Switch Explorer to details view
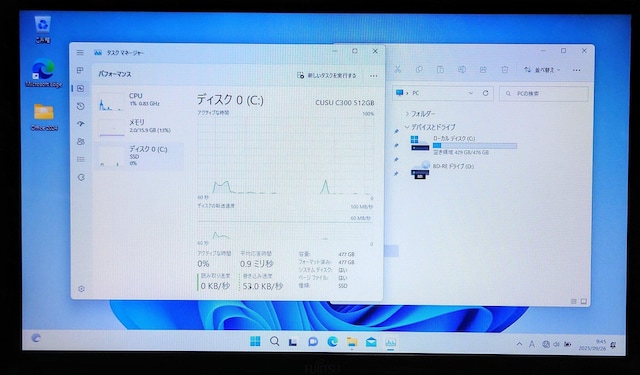The image size is (640, 375). coord(573,302)
